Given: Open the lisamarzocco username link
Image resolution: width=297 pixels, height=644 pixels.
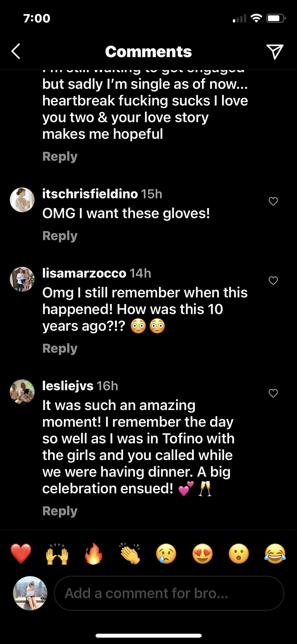Looking at the screenshot, I should [x=84, y=273].
